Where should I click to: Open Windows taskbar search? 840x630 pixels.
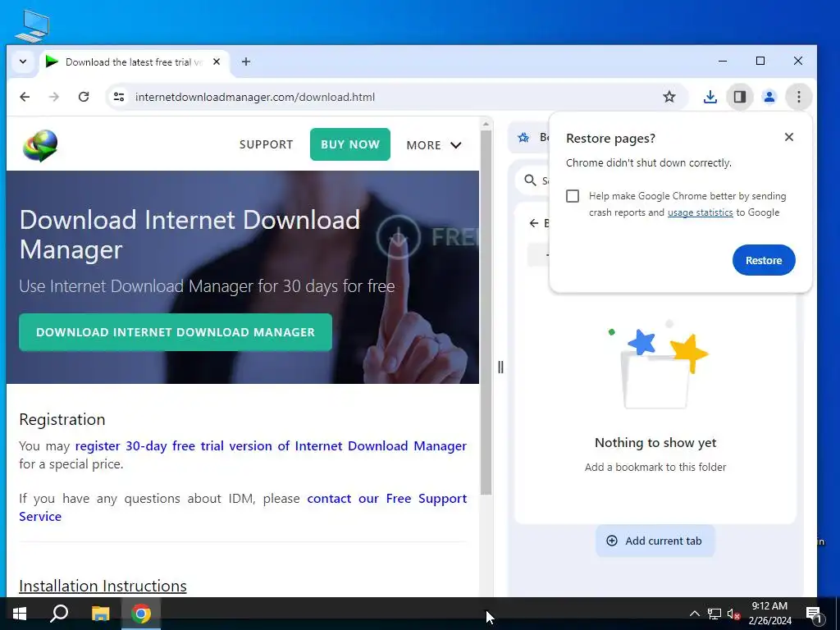(59, 614)
